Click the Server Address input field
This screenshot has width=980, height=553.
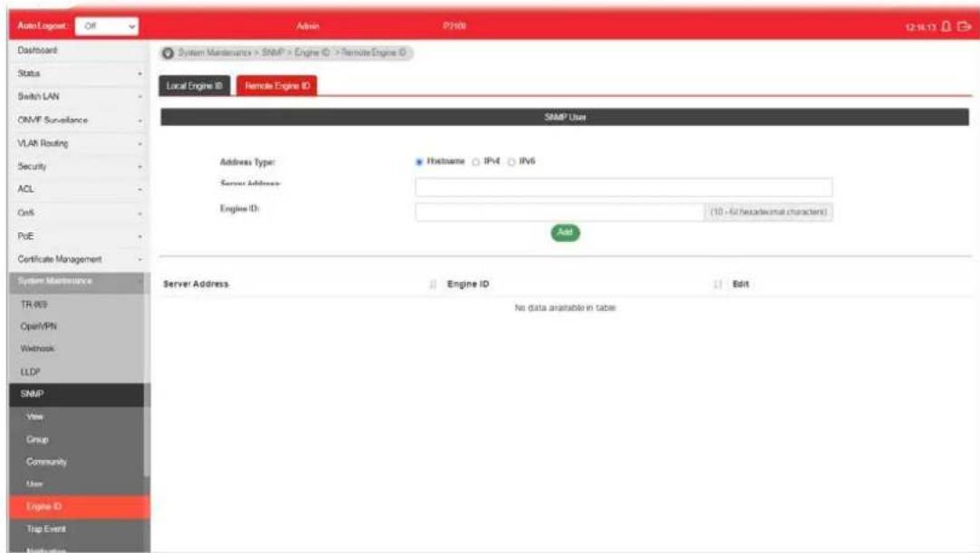click(x=624, y=187)
